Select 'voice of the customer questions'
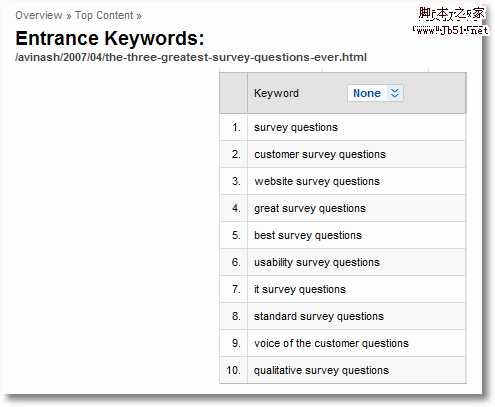 [331, 343]
